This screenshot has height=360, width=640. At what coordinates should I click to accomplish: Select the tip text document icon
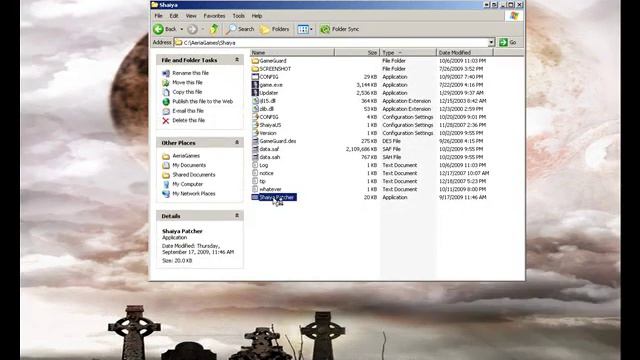(x=255, y=181)
